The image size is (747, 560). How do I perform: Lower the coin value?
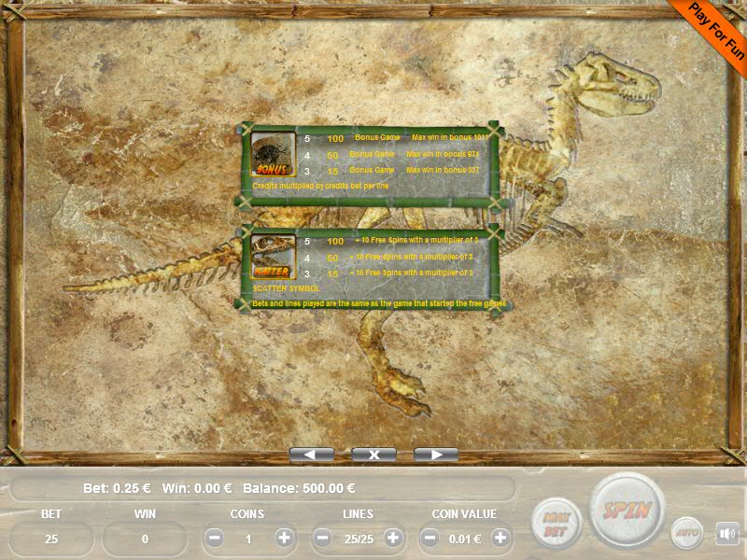point(430,539)
